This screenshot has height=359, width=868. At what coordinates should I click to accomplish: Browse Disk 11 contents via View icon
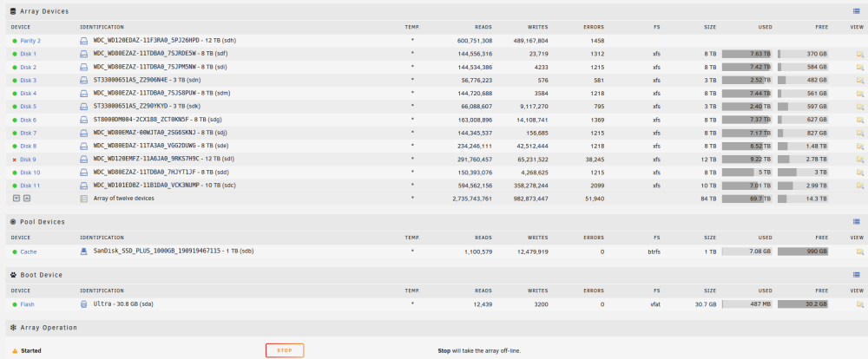point(859,186)
